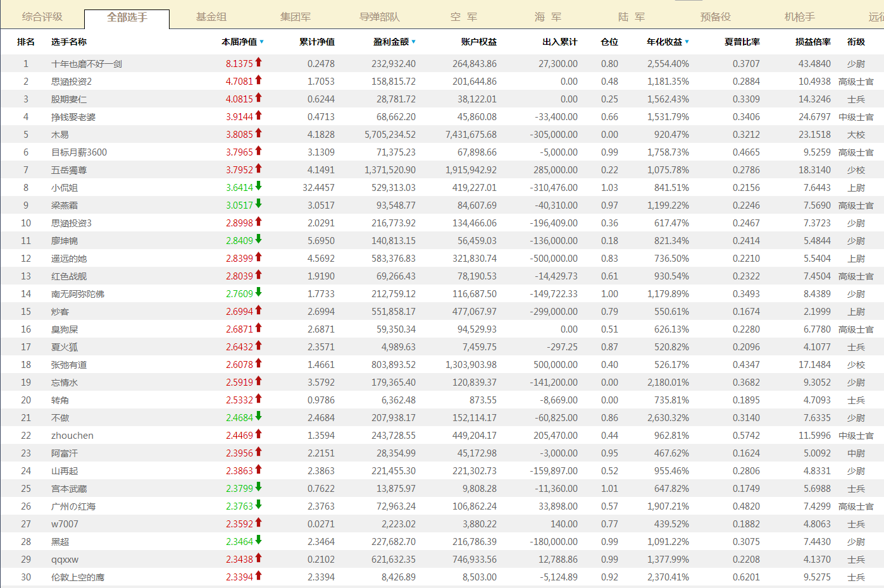Image resolution: width=884 pixels, height=588 pixels.
Task: Click red up arrow for 遥远的她
Action: (x=259, y=257)
